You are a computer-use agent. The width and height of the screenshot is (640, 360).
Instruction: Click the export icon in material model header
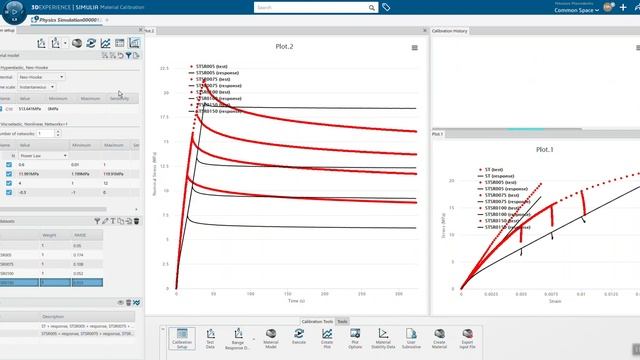click(136, 56)
